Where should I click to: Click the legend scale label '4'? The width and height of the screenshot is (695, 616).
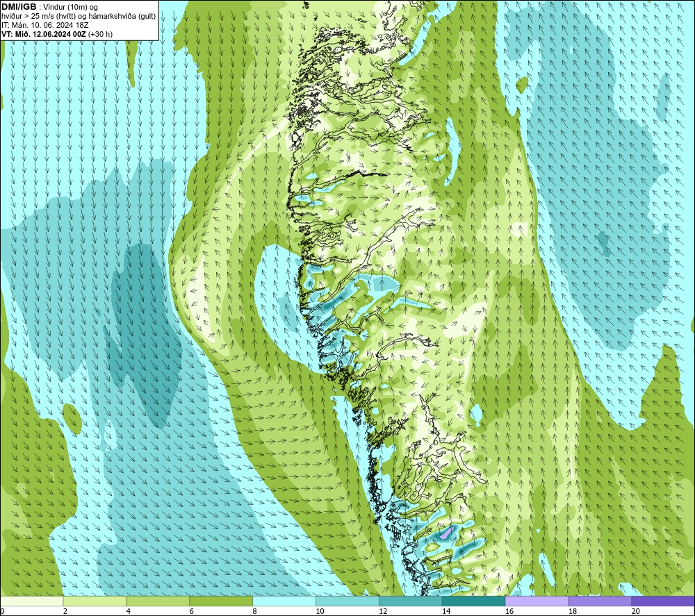[x=129, y=611]
